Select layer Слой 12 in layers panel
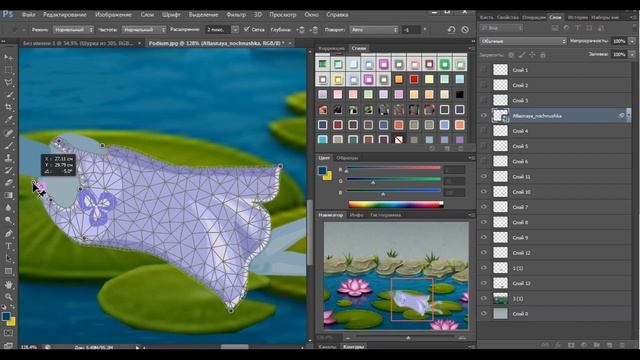 point(555,253)
